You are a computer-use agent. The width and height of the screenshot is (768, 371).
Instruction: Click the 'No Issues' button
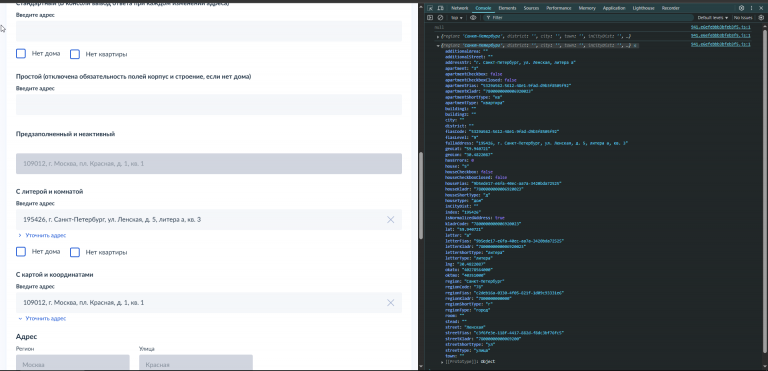click(x=743, y=18)
